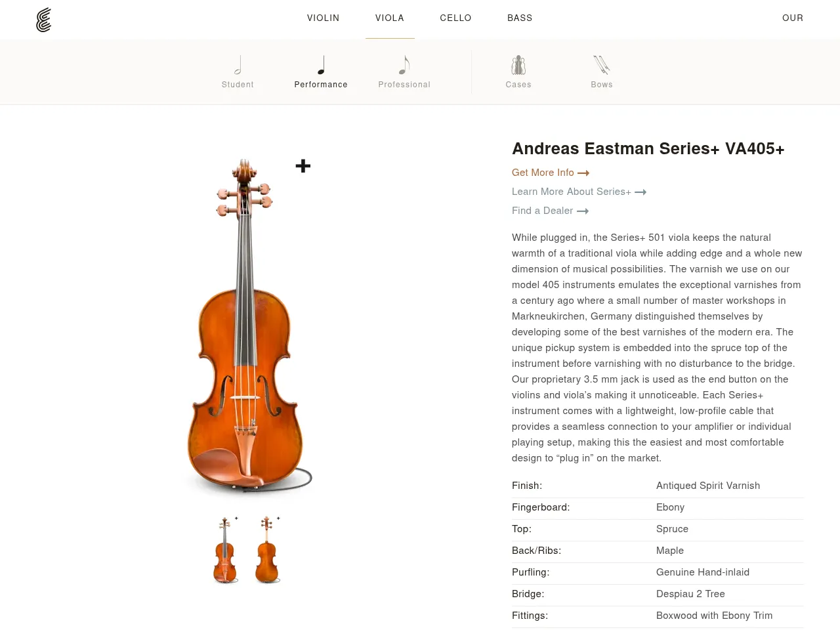This screenshot has height=630, width=840.
Task: Click the Get More Info link
Action: [543, 173]
